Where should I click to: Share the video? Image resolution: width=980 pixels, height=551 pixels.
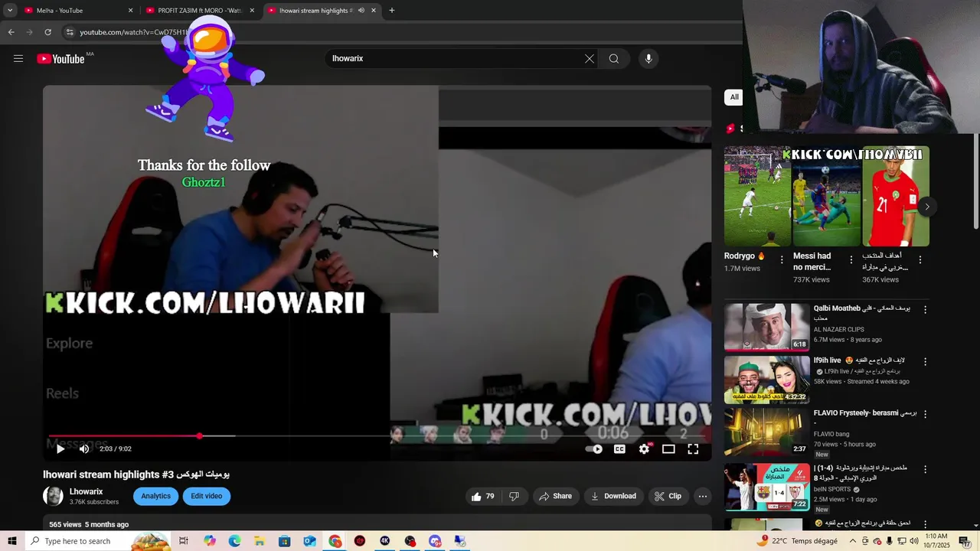[x=555, y=496]
